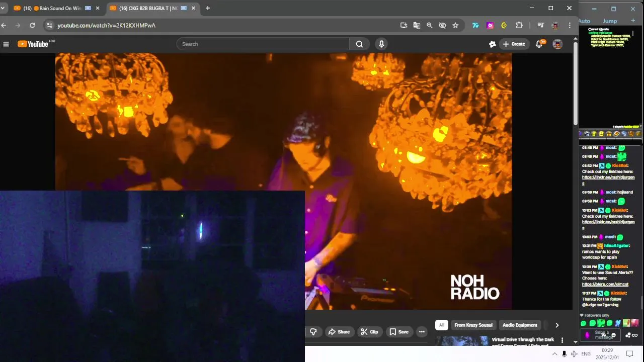The image size is (644, 362).
Task: Dislike the video with thumbs-down
Action: tap(313, 332)
